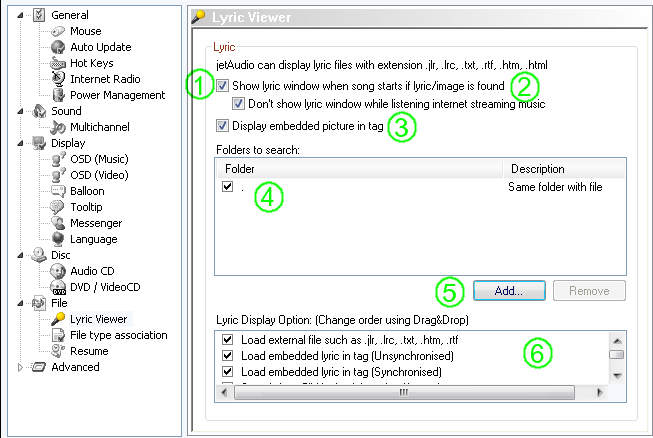Toggle Load embedded lyric (Synchronised) checkbox
The image size is (653, 438).
(x=227, y=371)
